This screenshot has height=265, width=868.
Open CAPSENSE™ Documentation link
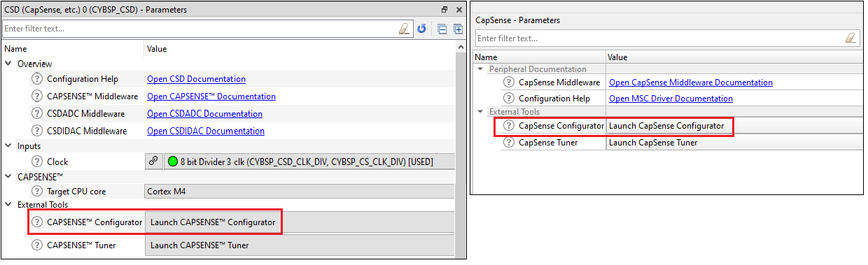(x=211, y=96)
